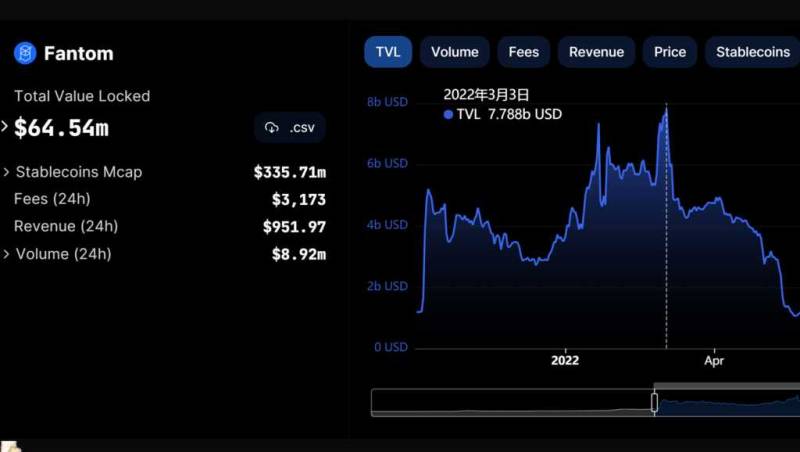Viewport: 800px width, 452px height.
Task: Click the 2022 x-axis label
Action: [x=565, y=361]
